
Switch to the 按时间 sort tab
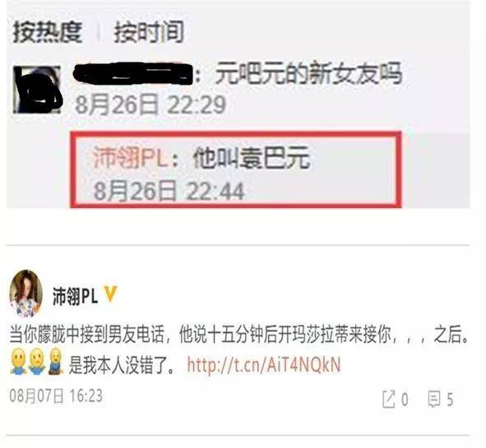click(150, 32)
